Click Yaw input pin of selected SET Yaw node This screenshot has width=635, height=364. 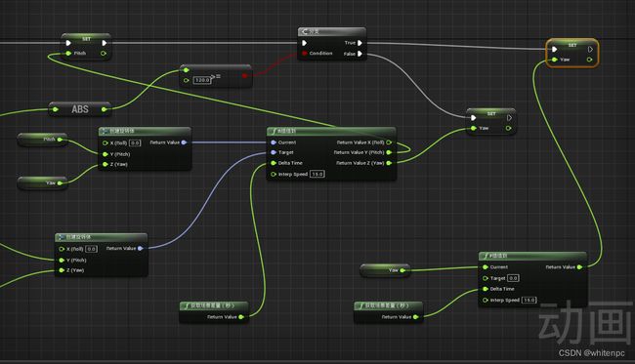(x=555, y=60)
